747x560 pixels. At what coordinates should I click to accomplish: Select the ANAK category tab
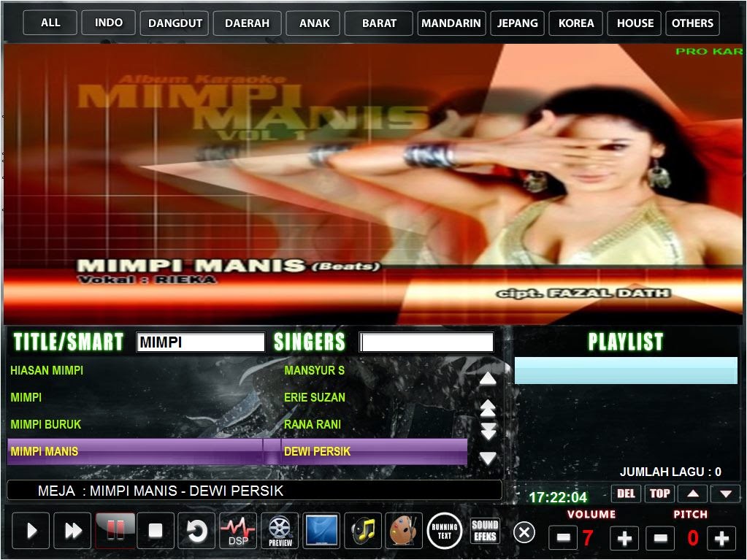point(315,23)
